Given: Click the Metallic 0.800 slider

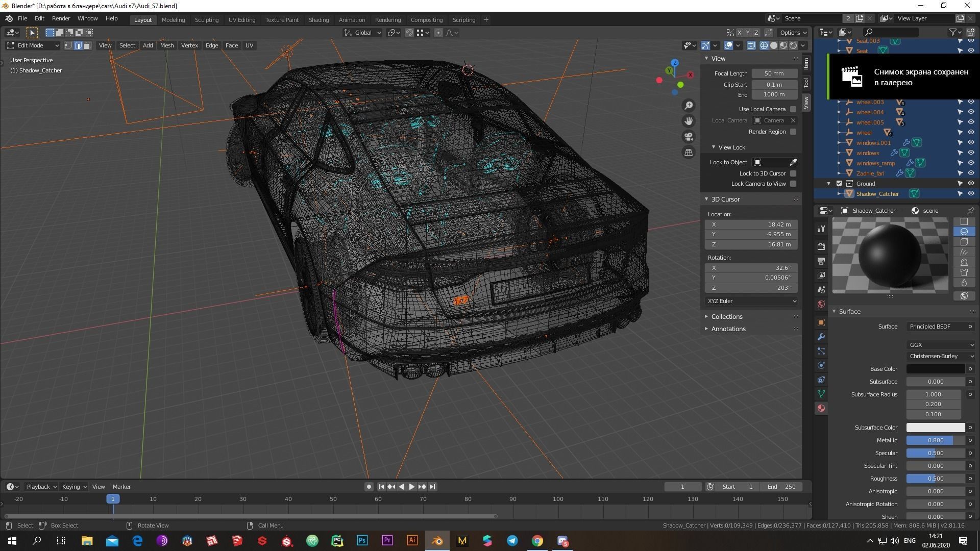Looking at the screenshot, I should pyautogui.click(x=936, y=440).
